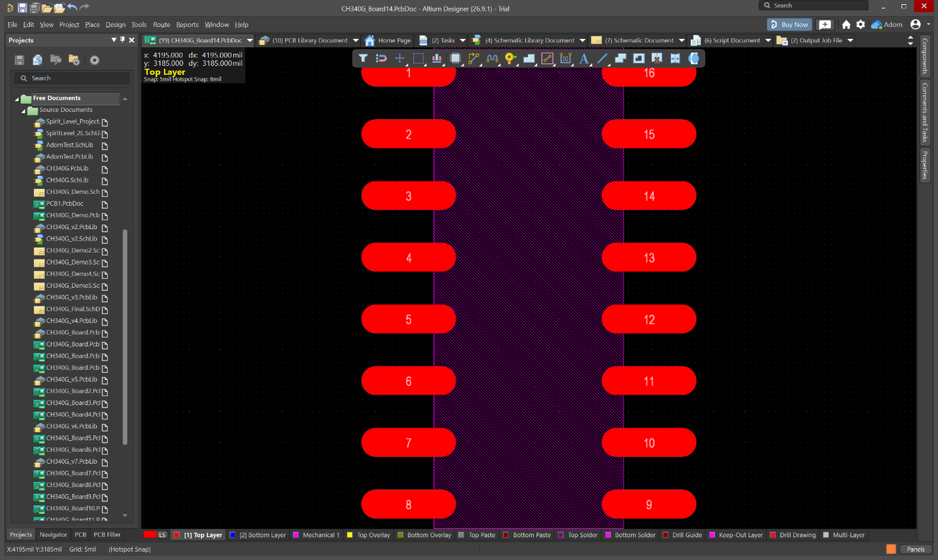Screen dimensions: 938x560
Task: Open the Properties side panel tab
Action: [x=925, y=165]
